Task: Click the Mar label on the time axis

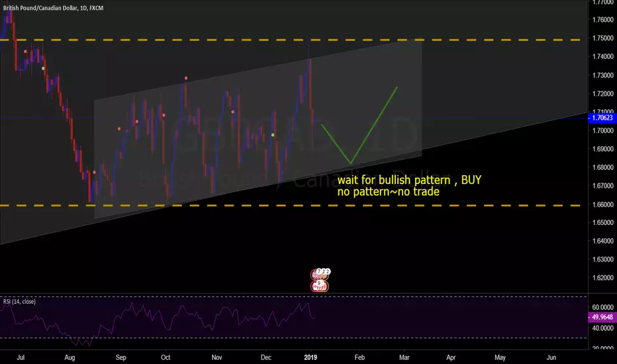Action: coord(404,357)
